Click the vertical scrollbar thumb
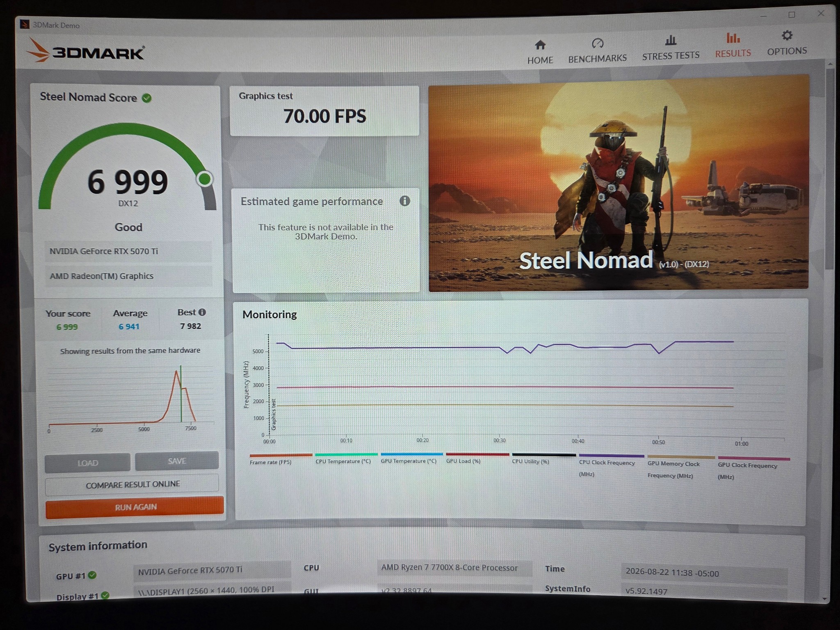This screenshot has height=630, width=840. tap(830, 168)
